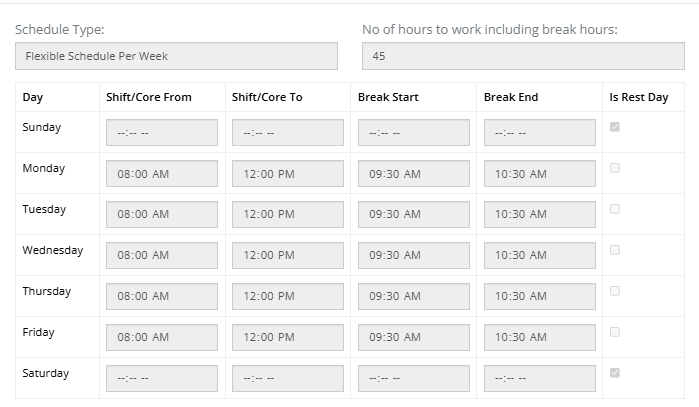Toggle Saturday rest day checkbox
The width and height of the screenshot is (699, 407).
[x=614, y=373]
